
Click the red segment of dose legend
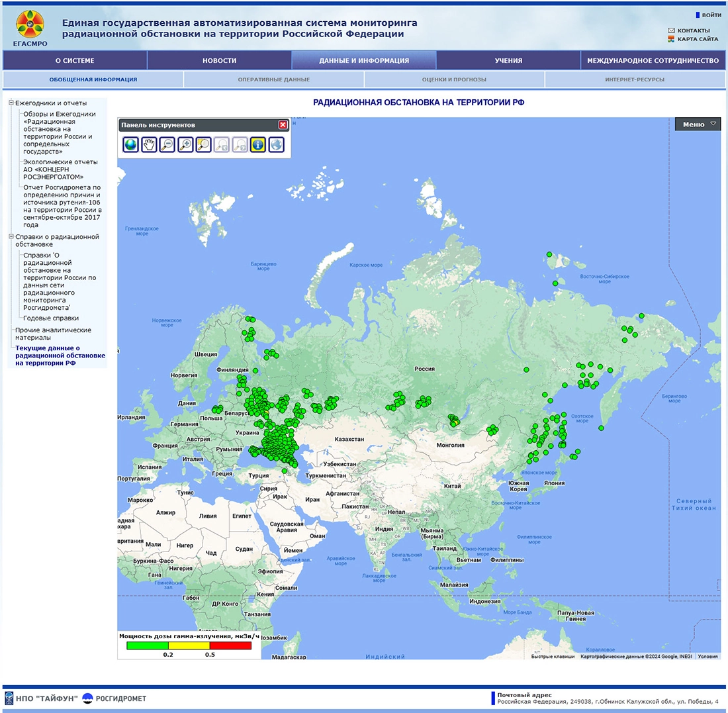[x=230, y=645]
